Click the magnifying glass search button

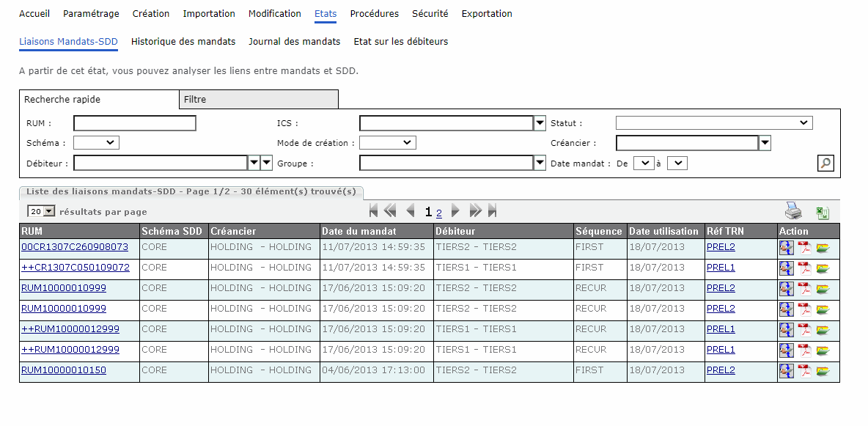[825, 163]
